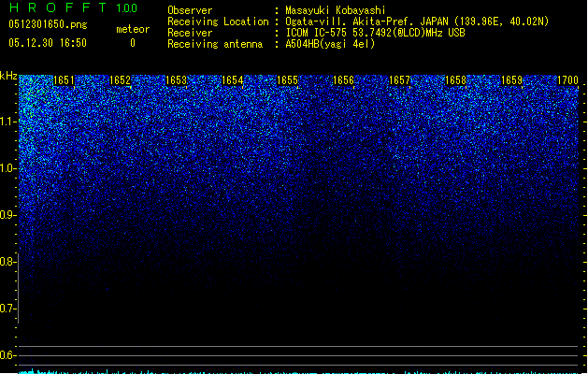This screenshot has width=588, height=374.
Task: Click the meteor label
Action: [x=133, y=29]
